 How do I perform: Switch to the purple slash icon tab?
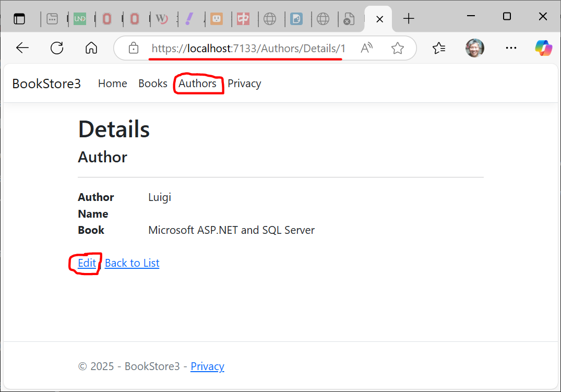click(x=189, y=19)
